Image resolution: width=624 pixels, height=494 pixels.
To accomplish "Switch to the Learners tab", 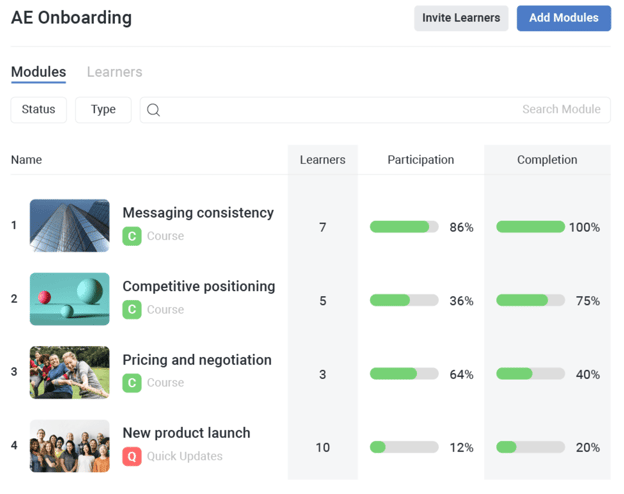I will click(114, 72).
